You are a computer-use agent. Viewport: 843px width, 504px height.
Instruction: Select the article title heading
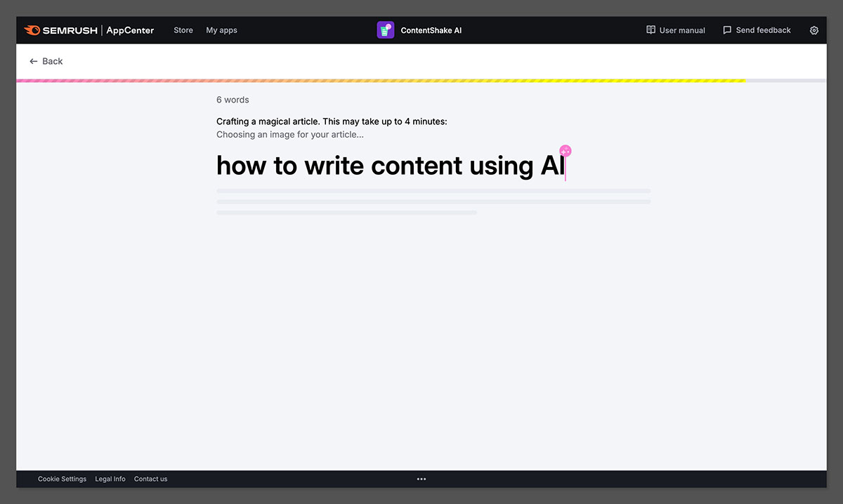[389, 166]
